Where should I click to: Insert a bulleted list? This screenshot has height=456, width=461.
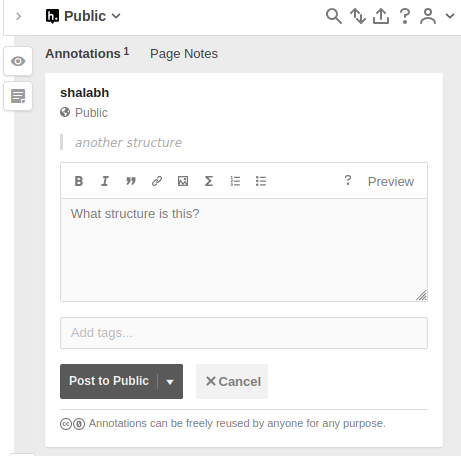tap(261, 181)
